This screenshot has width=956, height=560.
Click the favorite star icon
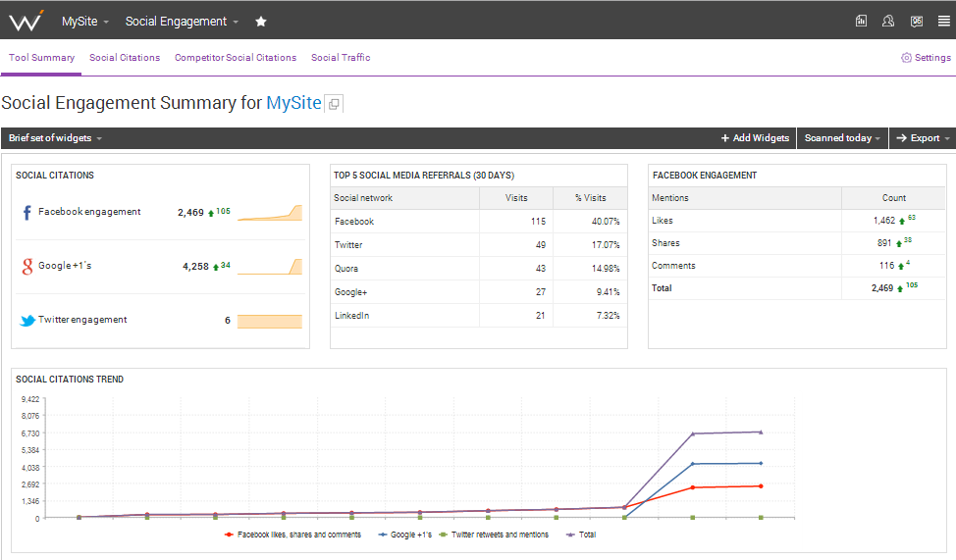261,22
